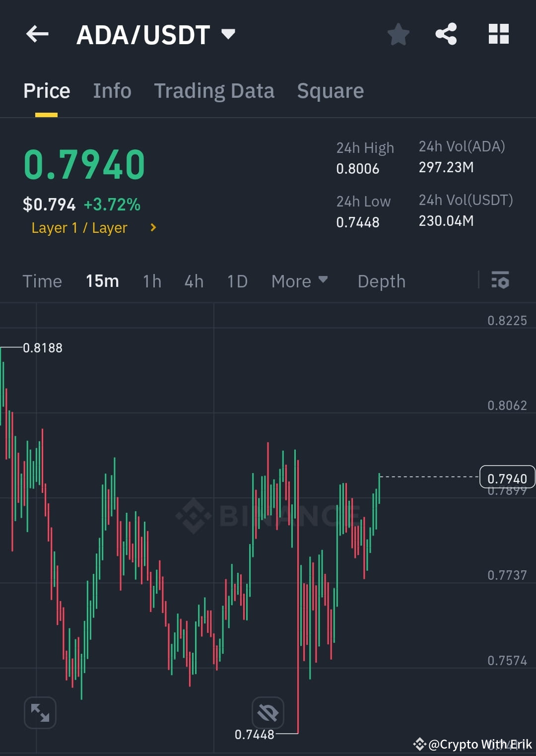536x756 pixels.
Task: Select the Depth view
Action: (381, 281)
